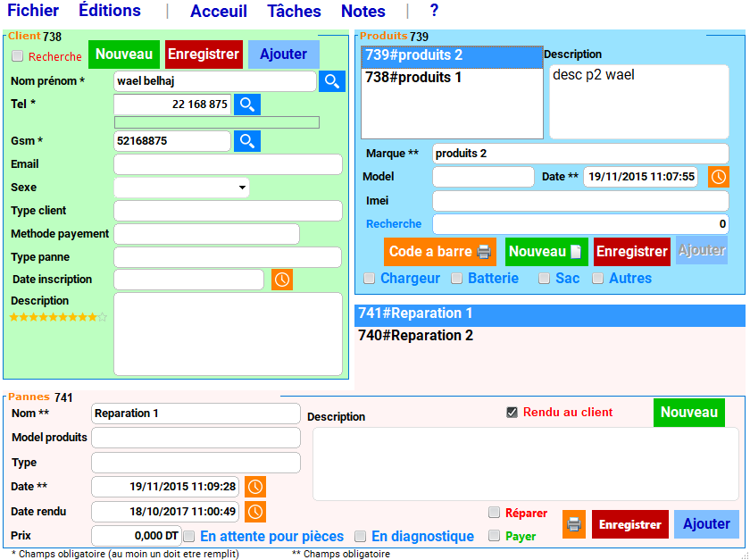Click Ajouter in Client panel

pyautogui.click(x=284, y=54)
